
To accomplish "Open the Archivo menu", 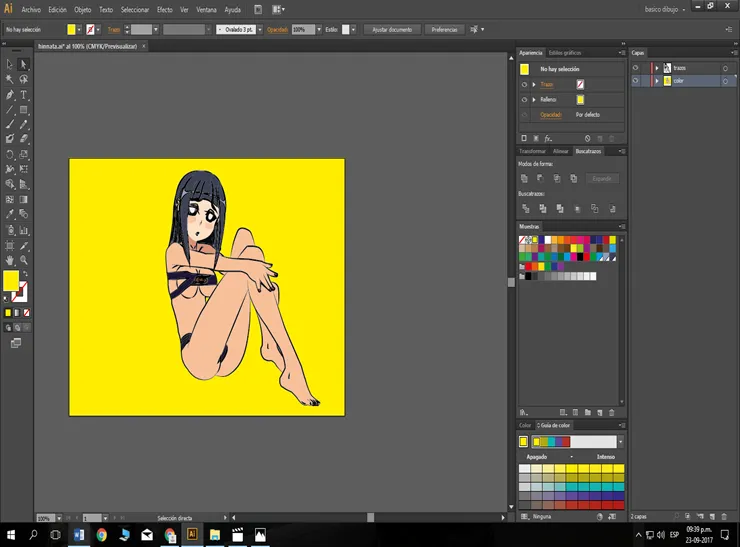I will click(31, 9).
